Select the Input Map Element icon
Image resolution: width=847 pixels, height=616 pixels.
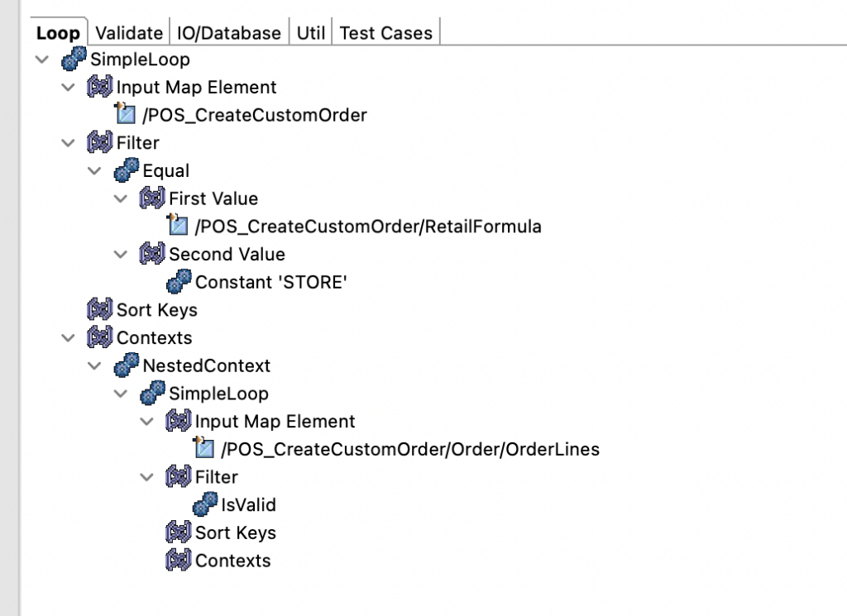[x=98, y=87]
